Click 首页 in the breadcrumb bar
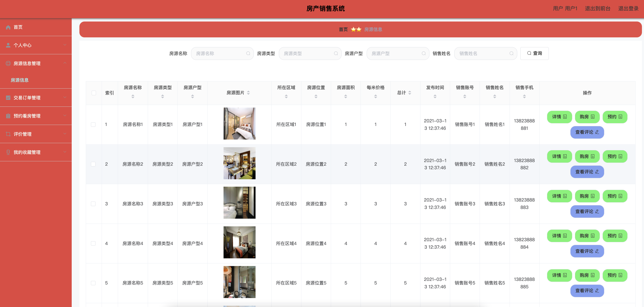Viewport: 644px width, 307px height. [x=343, y=29]
